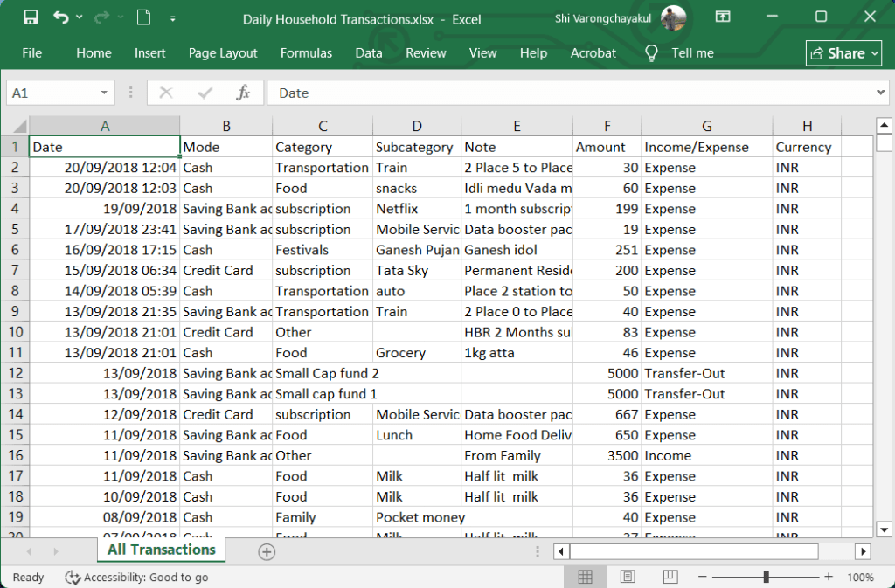Open the Formulas ribbon tab

pos(306,53)
